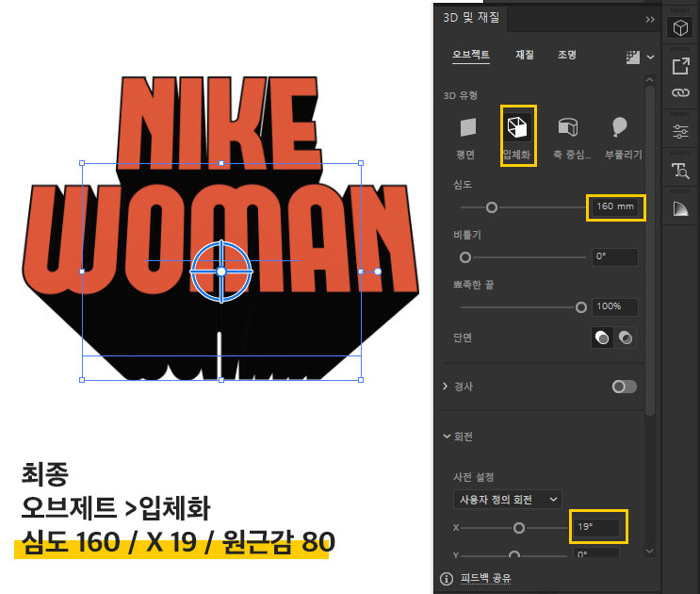Click the X rotation 19° input field
700x594 pixels.
(x=596, y=527)
